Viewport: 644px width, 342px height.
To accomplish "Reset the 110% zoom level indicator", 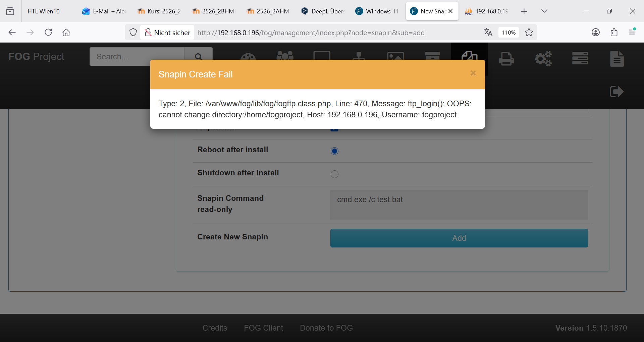I will pyautogui.click(x=508, y=33).
